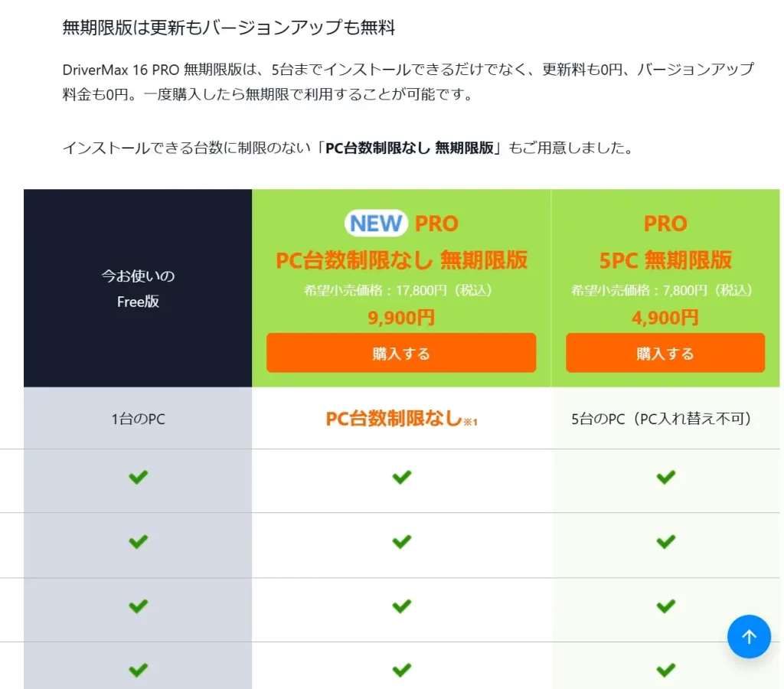The width and height of the screenshot is (784, 689).
Task: Click the 9,900円 price label
Action: [401, 317]
